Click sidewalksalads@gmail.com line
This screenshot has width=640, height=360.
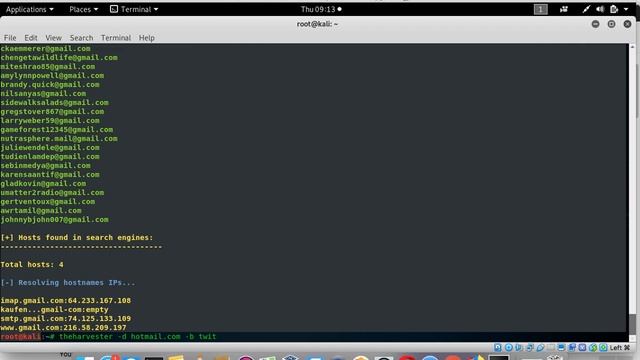(x=54, y=102)
